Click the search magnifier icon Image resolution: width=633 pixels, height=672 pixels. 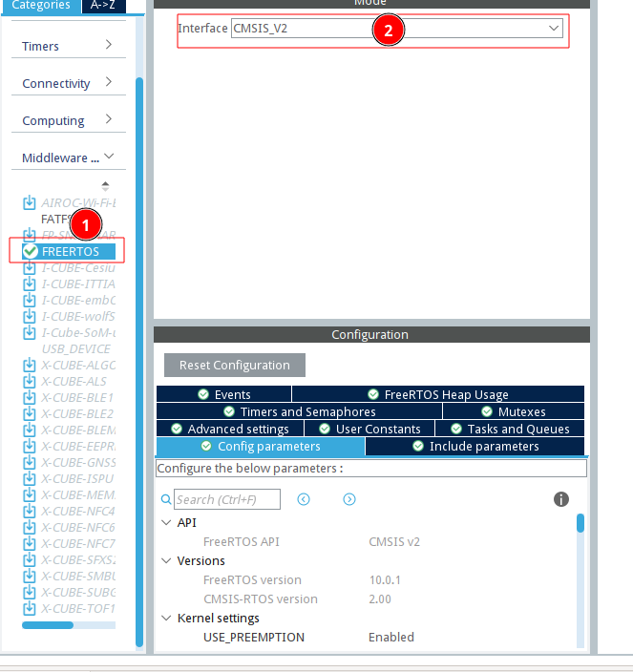pos(166,500)
